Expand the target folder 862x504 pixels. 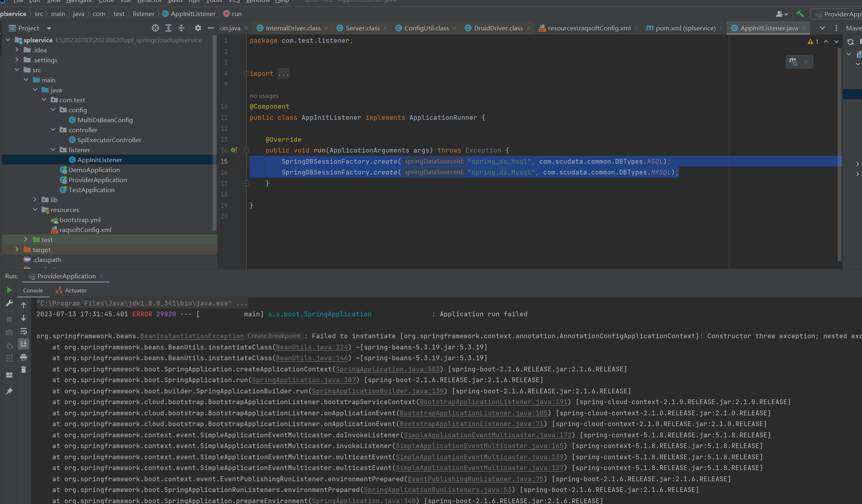(x=17, y=250)
